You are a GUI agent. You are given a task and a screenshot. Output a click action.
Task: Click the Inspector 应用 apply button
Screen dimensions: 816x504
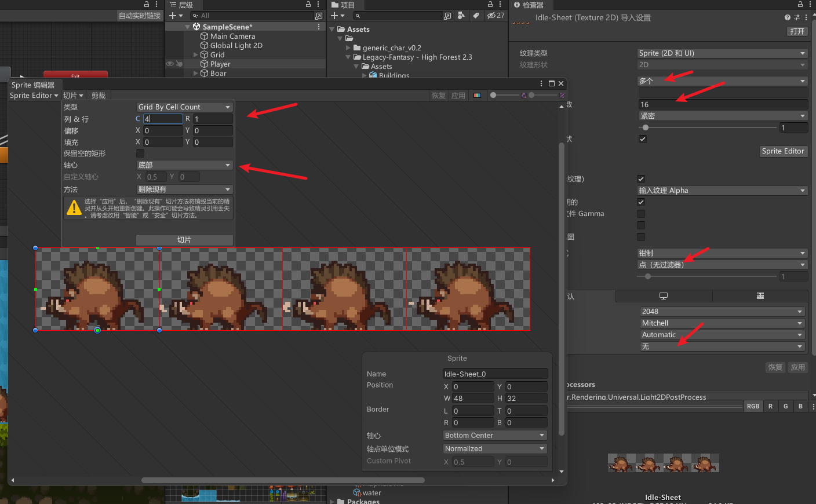tap(798, 367)
